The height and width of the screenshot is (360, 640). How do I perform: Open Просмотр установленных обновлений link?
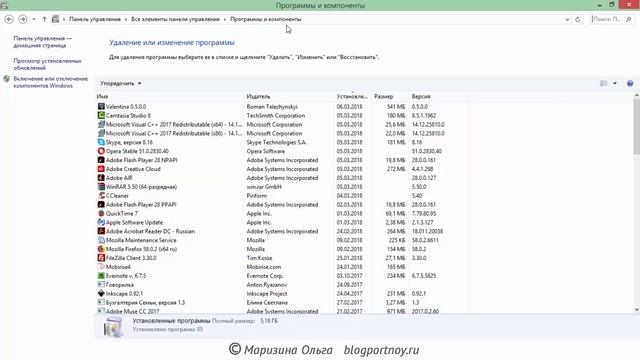tap(47, 64)
